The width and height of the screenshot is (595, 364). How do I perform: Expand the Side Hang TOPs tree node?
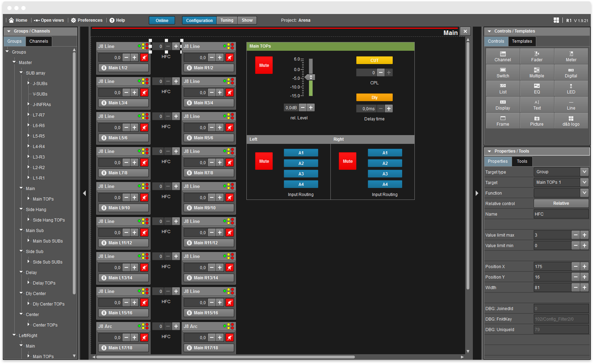[28, 219]
